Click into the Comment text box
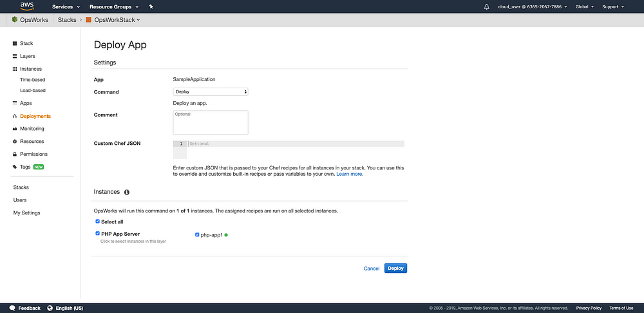The width and height of the screenshot is (644, 313). [x=211, y=122]
